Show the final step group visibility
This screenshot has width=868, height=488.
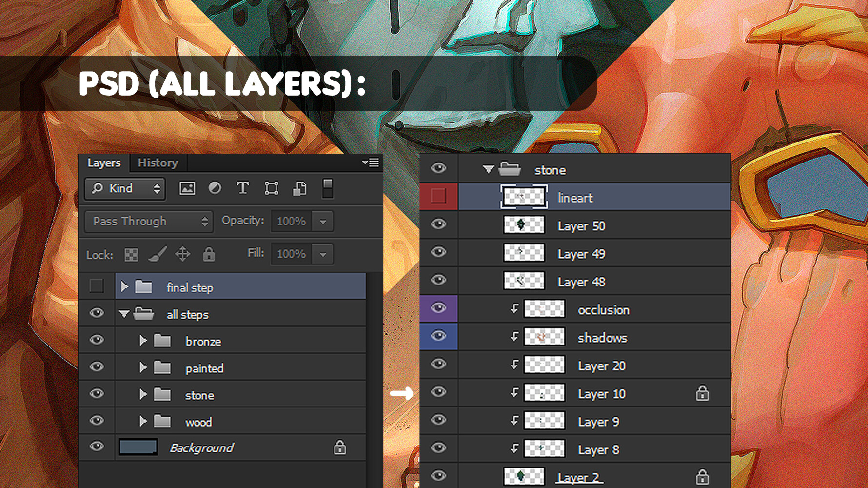pyautogui.click(x=97, y=287)
